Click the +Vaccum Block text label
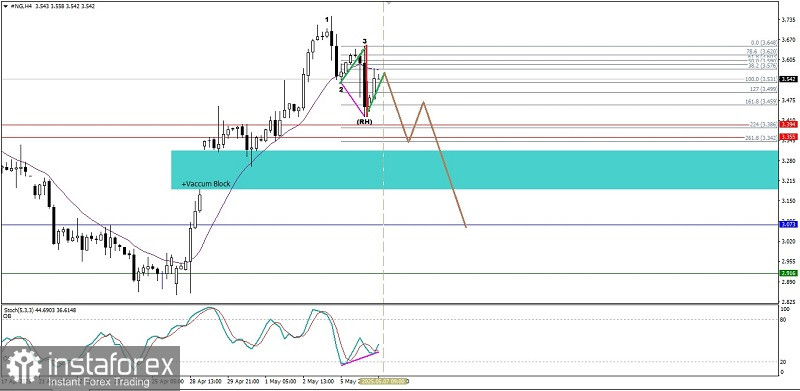This screenshot has height=391, width=800. click(206, 184)
